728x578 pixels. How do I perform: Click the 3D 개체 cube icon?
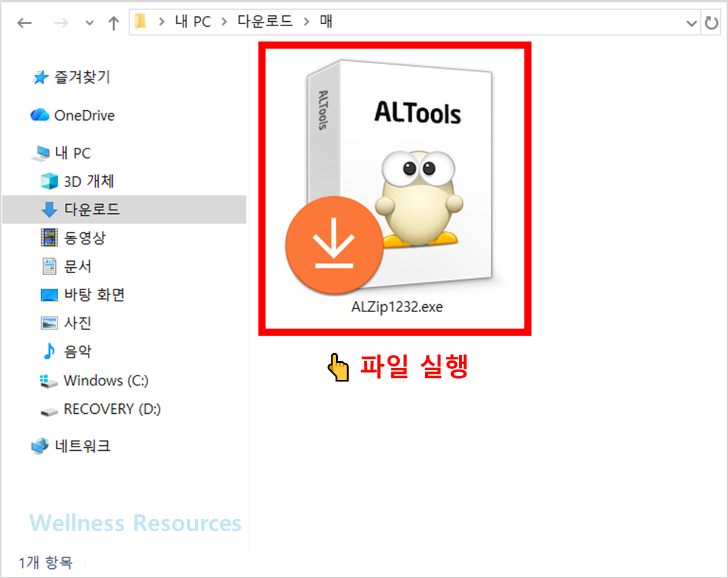click(49, 181)
